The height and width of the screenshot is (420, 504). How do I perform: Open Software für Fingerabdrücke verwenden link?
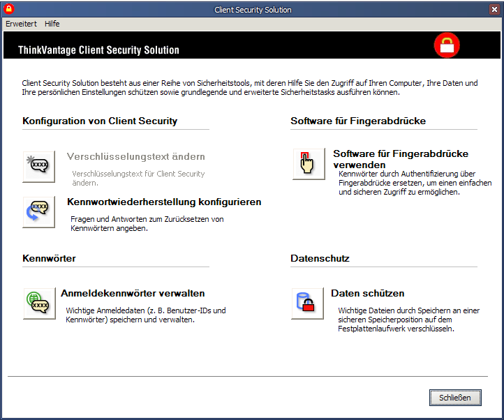(401, 159)
